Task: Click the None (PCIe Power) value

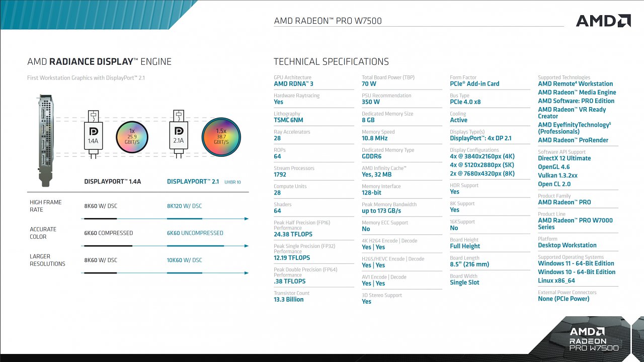Action: [563, 299]
